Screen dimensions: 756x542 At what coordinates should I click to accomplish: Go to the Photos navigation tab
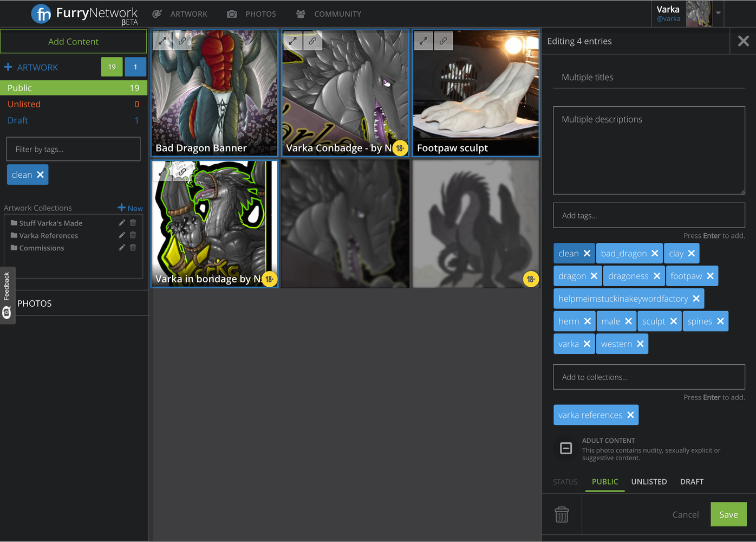(x=252, y=14)
